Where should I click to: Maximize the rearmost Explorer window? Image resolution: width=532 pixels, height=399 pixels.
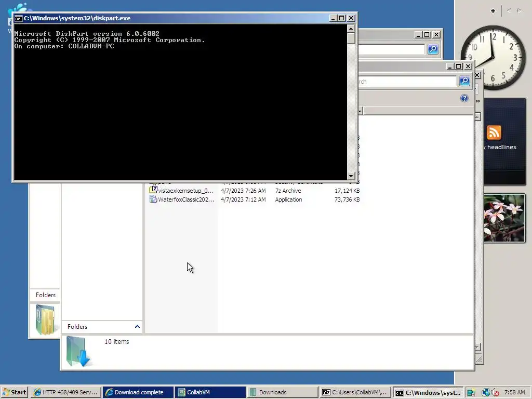tap(427, 35)
